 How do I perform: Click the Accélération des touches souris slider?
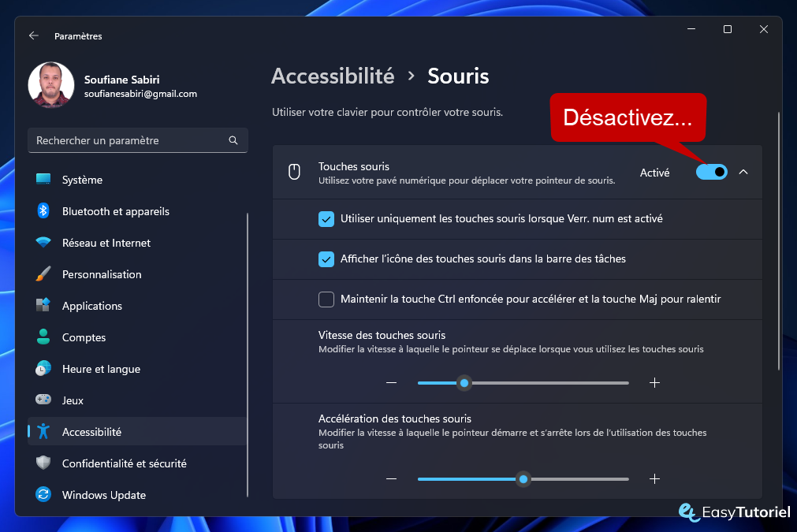click(523, 478)
